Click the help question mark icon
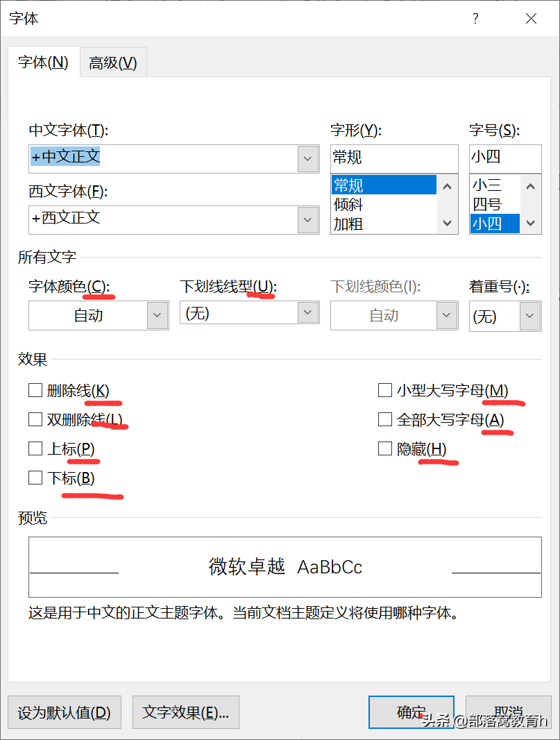The image size is (560, 740). (475, 19)
